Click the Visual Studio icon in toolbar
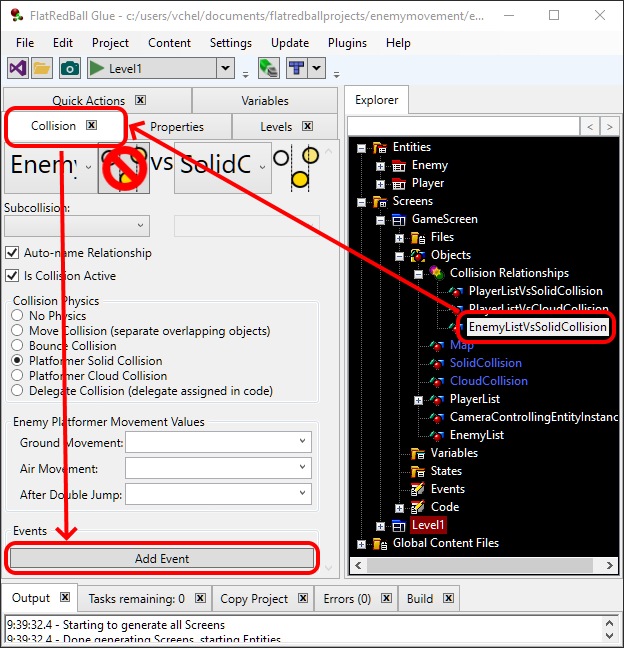Screen dimensions: 624x648 [17, 68]
